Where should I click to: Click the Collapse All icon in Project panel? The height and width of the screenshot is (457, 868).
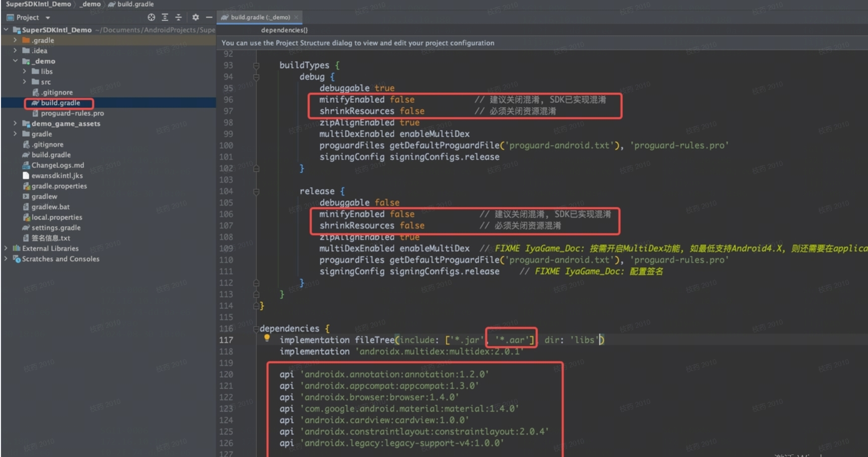[x=178, y=17]
